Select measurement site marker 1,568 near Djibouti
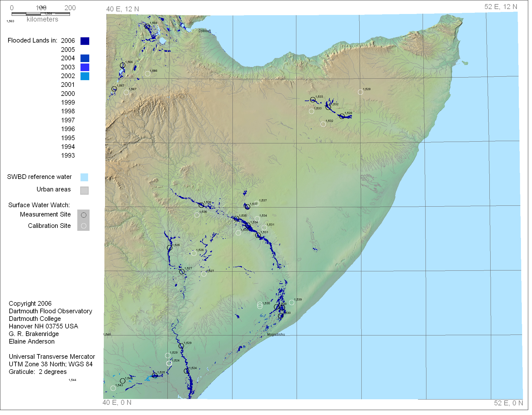The image size is (532, 415). (147, 27)
